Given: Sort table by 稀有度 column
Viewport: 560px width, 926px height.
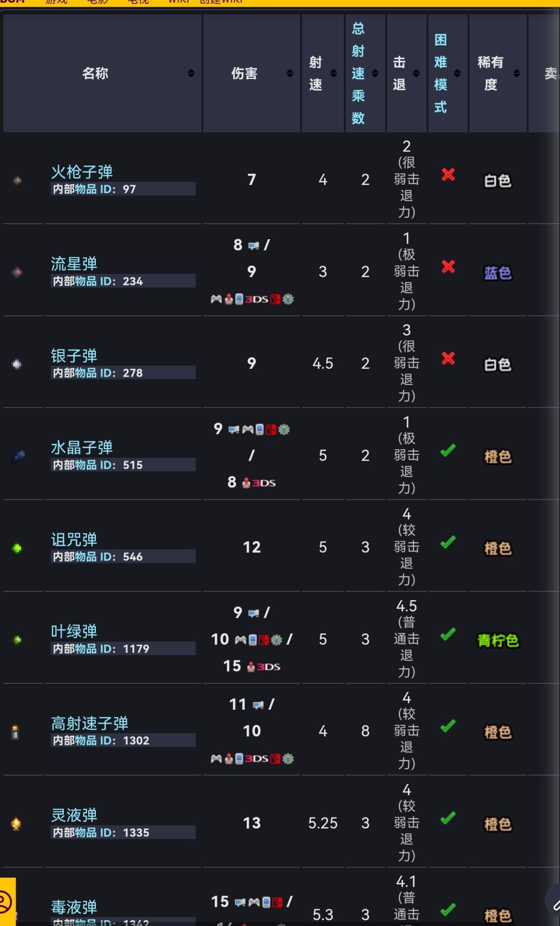Looking at the screenshot, I should point(516,74).
